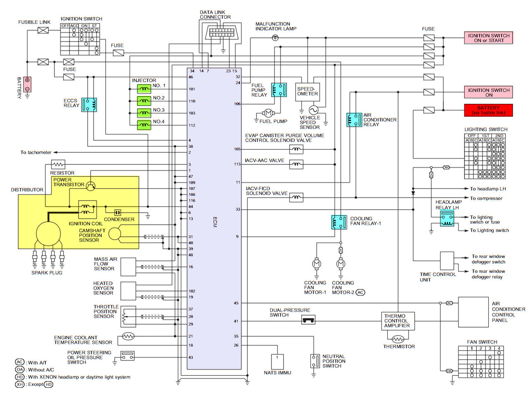Select the cooling fan relay-1 symbol
Image resolution: width=532 pixels, height=399 pixels.
click(x=339, y=222)
